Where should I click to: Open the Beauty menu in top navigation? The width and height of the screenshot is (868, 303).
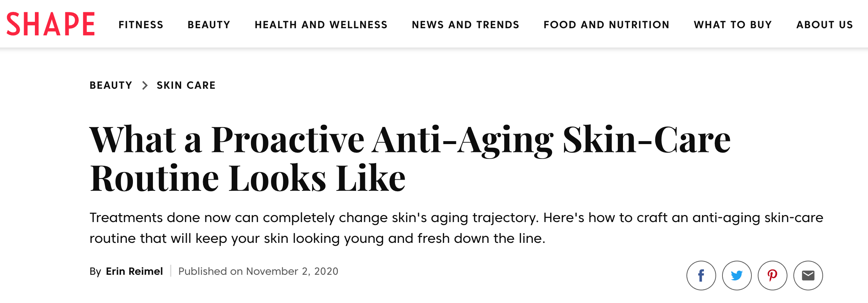coord(209,25)
